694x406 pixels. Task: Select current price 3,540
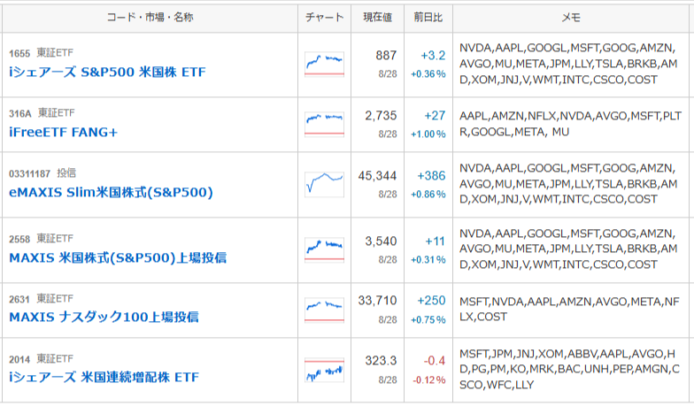click(x=381, y=241)
